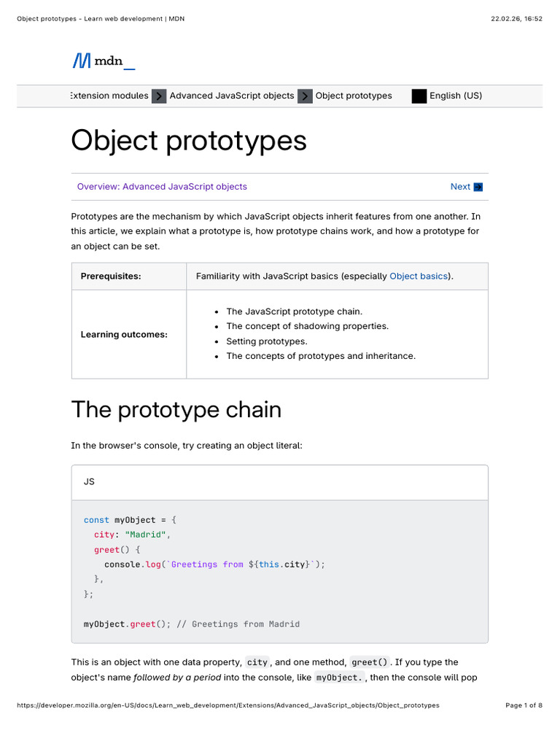The height and width of the screenshot is (747, 560).
Task: Click the chevron before Object prototypes breadcrumb
Action: point(305,96)
